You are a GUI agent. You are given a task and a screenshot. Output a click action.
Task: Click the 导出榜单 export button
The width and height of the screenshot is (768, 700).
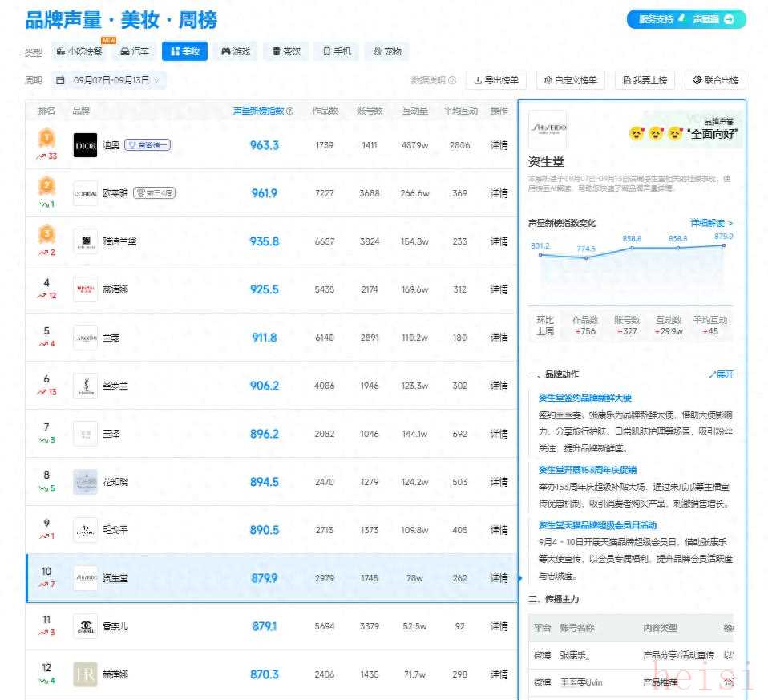click(x=496, y=80)
